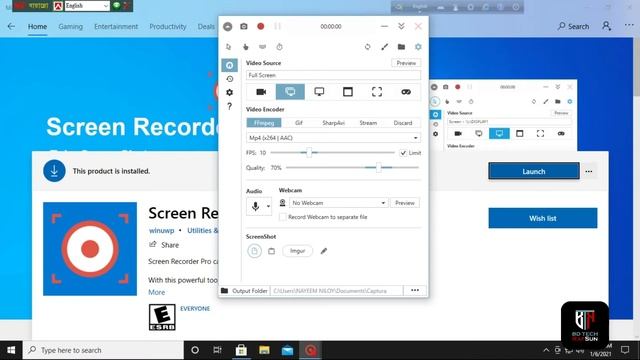
Task: Click Preview button beside webcam dropdown
Action: (405, 203)
